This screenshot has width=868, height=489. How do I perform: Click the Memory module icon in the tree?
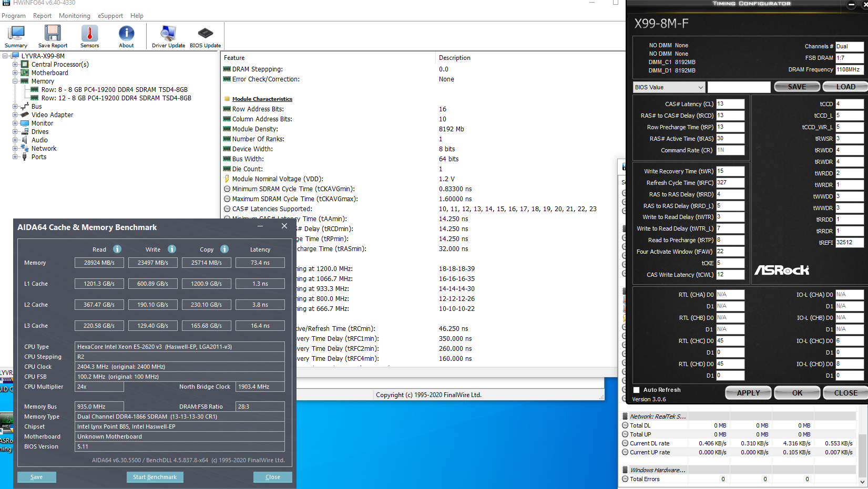[25, 81]
